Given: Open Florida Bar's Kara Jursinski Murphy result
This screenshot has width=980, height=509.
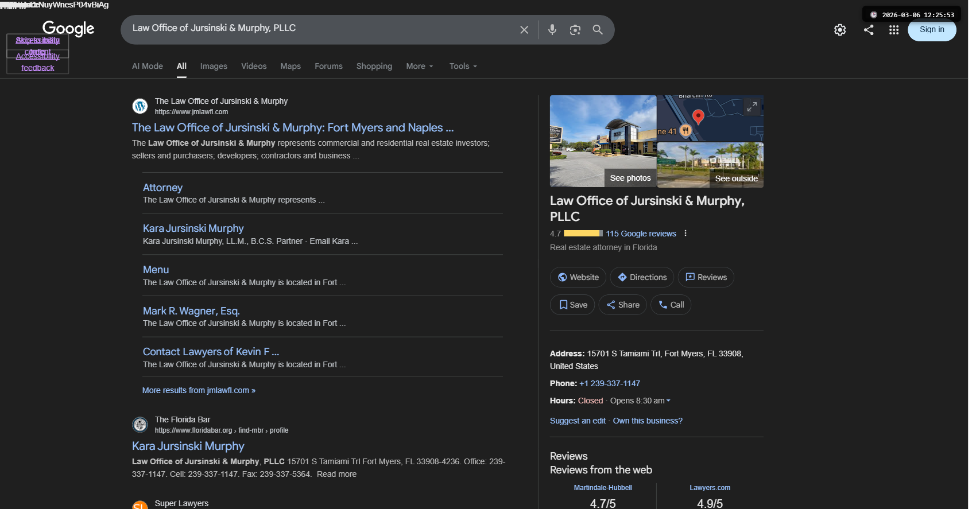Looking at the screenshot, I should pos(188,446).
